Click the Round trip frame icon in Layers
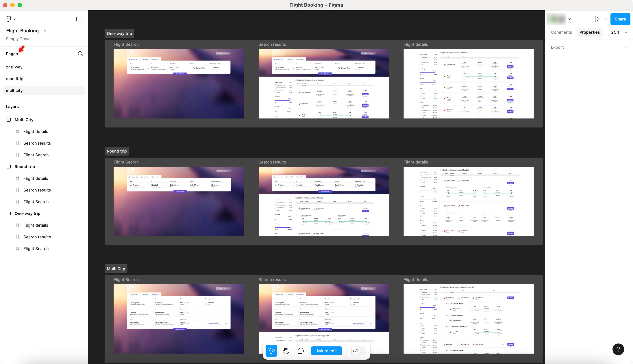Image resolution: width=633 pixels, height=364 pixels. tap(9, 166)
